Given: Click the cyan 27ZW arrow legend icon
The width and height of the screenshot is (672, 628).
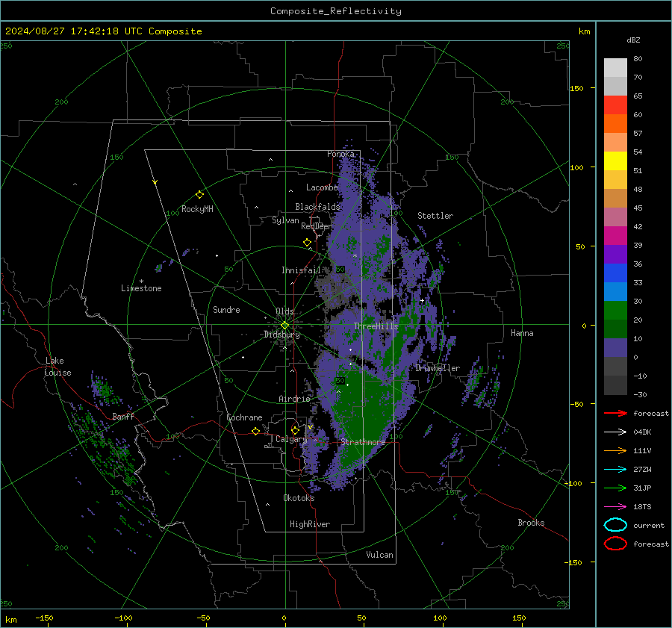Looking at the screenshot, I should [x=615, y=470].
